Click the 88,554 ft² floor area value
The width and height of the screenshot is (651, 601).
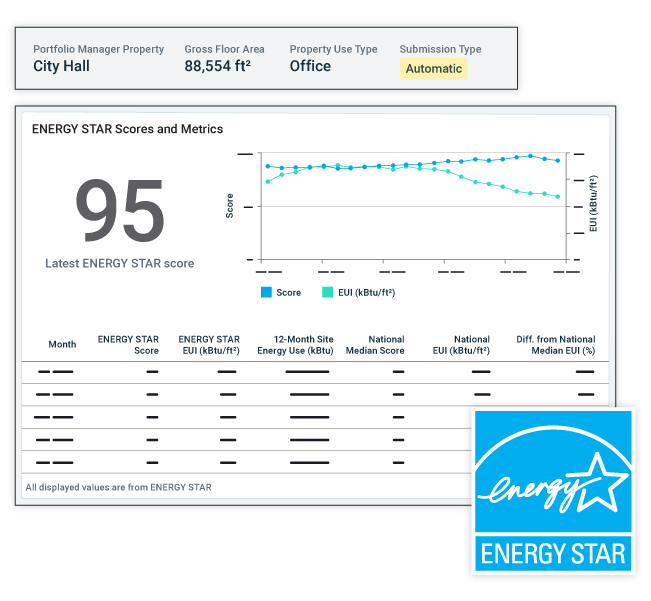tap(218, 66)
